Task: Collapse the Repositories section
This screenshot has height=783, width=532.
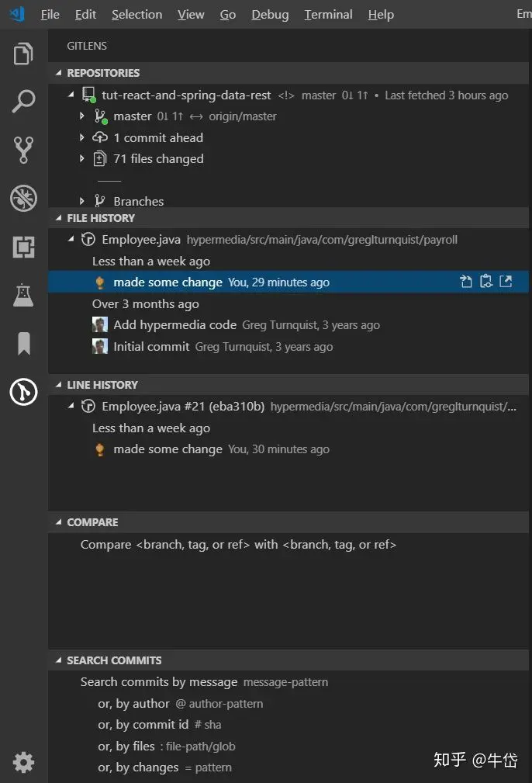Action: tap(58, 73)
